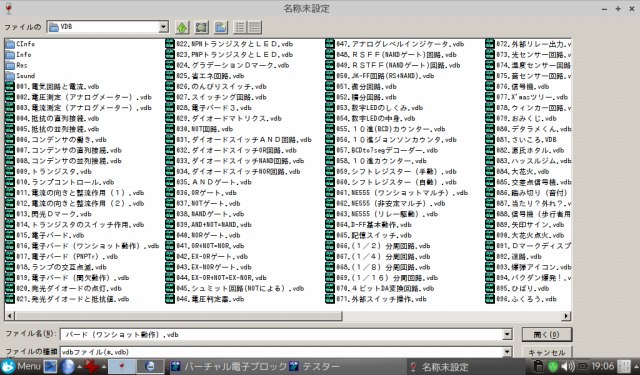Select the icon of file 001.電気回路と電流.vdb
The width and height of the screenshot is (640, 375).
point(10,86)
